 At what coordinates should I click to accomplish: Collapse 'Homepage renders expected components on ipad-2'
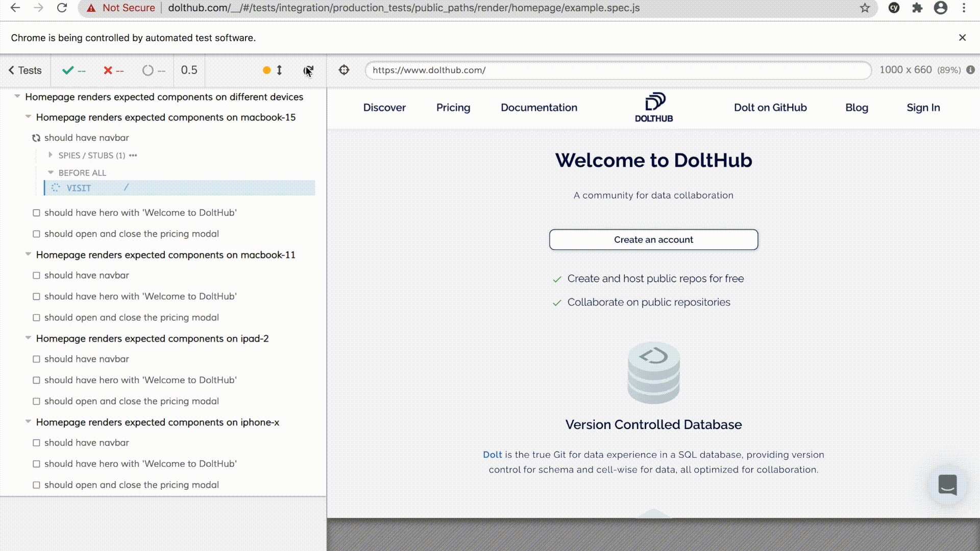(28, 338)
